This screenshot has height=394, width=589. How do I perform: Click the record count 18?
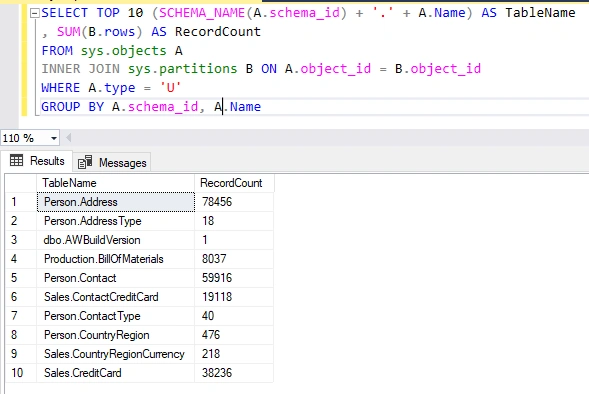tap(234, 221)
